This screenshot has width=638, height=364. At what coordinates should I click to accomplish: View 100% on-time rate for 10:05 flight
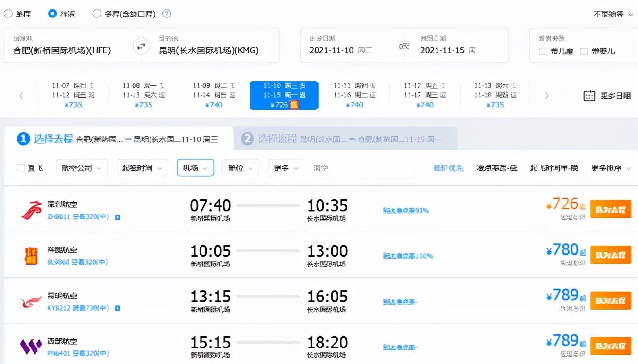click(408, 256)
